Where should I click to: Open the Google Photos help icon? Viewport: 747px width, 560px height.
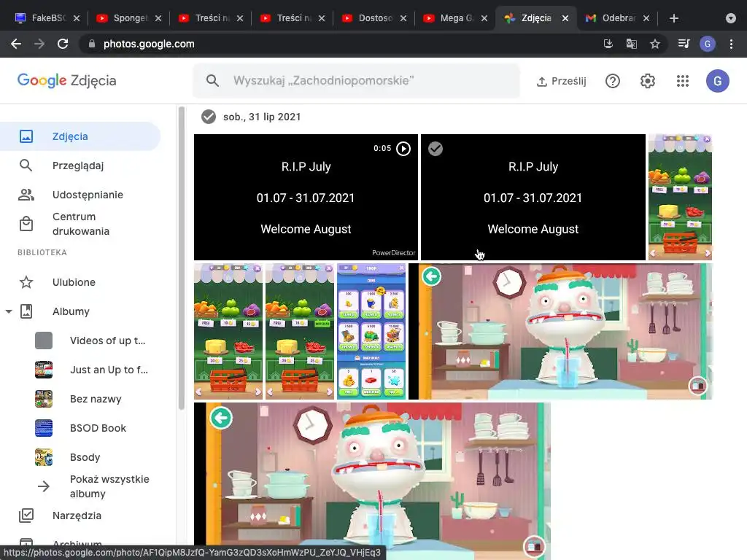[x=613, y=81]
